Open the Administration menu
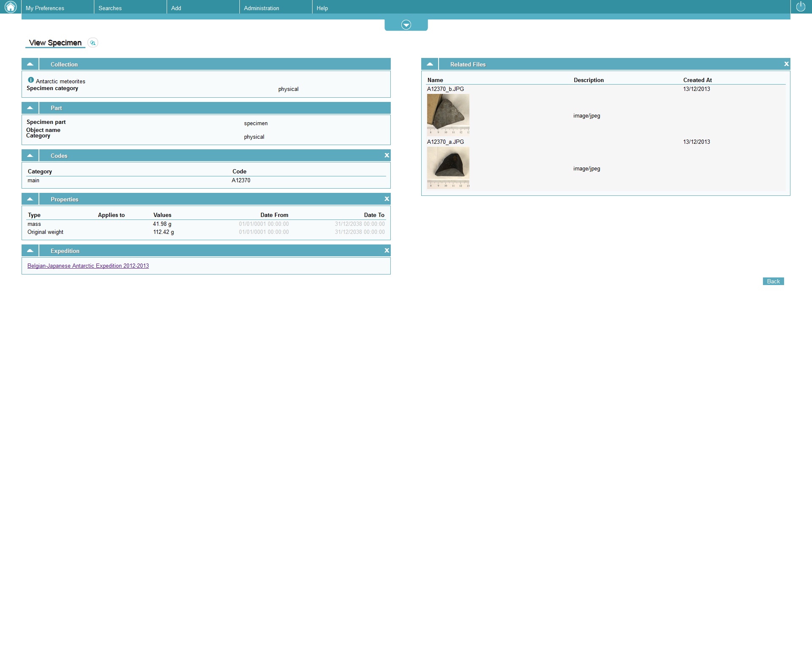The width and height of the screenshot is (812, 653). (261, 8)
